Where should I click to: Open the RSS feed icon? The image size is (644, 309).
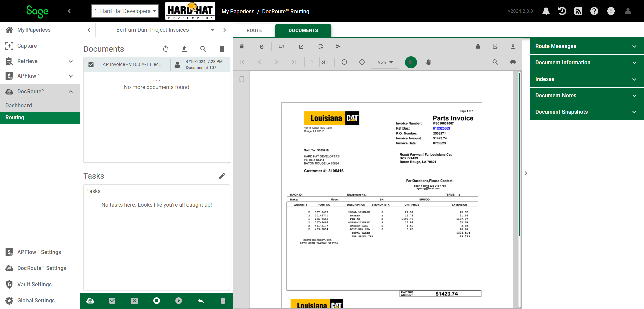[578, 11]
